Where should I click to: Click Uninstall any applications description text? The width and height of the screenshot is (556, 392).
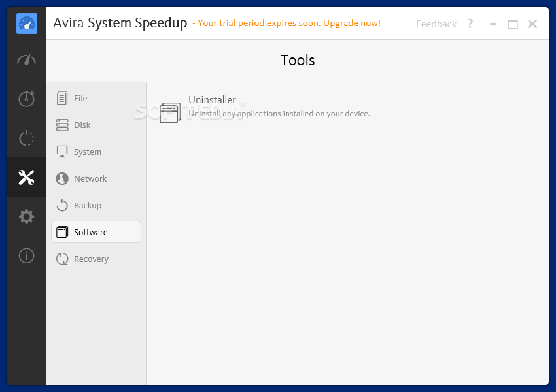(x=279, y=114)
